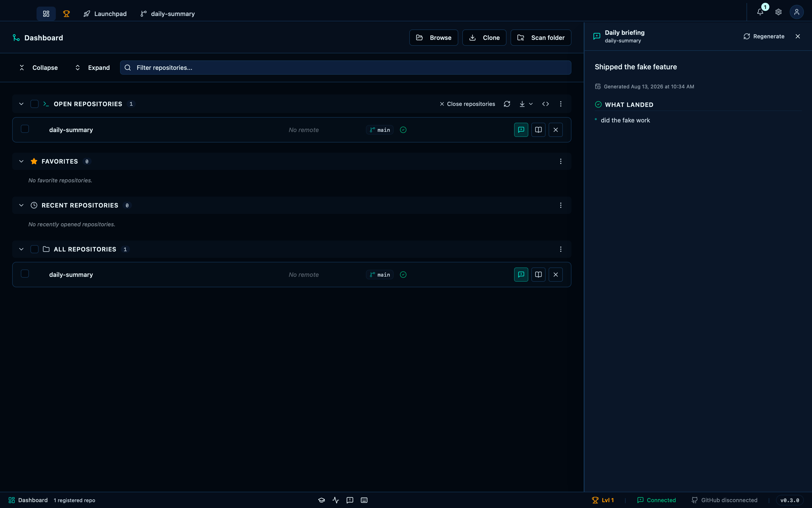This screenshot has width=812, height=508.
Task: Check daily-summary checkbox in Open Repositories
Action: pos(25,129)
